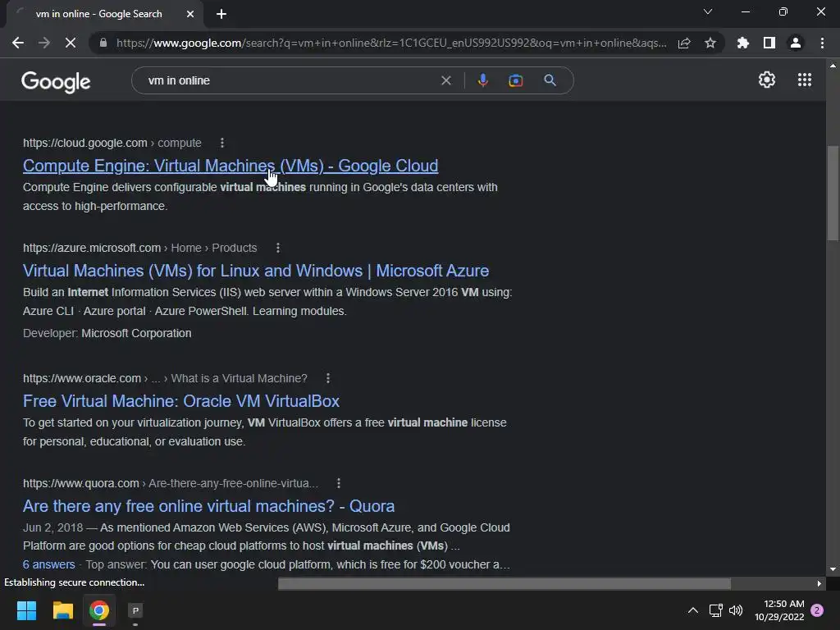Image resolution: width=840 pixels, height=630 pixels.
Task: Click the network tray icon
Action: (x=715, y=610)
